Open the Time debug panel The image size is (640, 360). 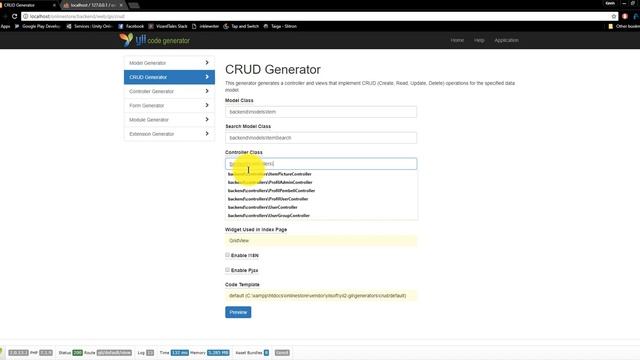(174, 353)
